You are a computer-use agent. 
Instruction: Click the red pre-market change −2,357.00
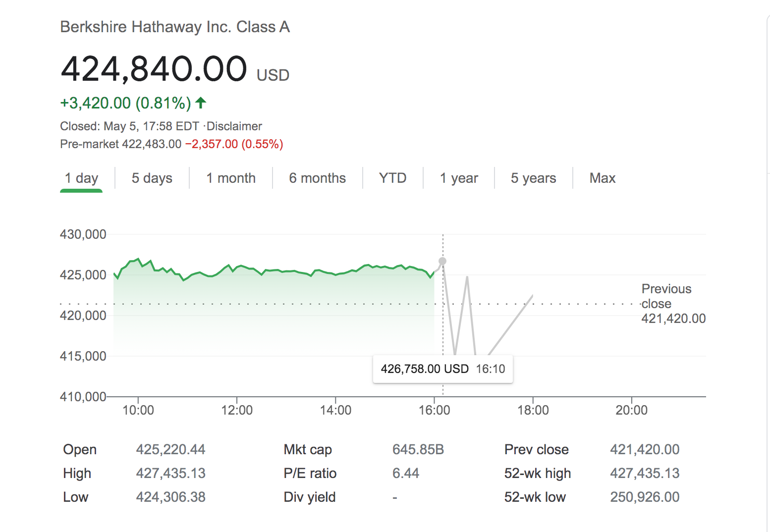(212, 144)
